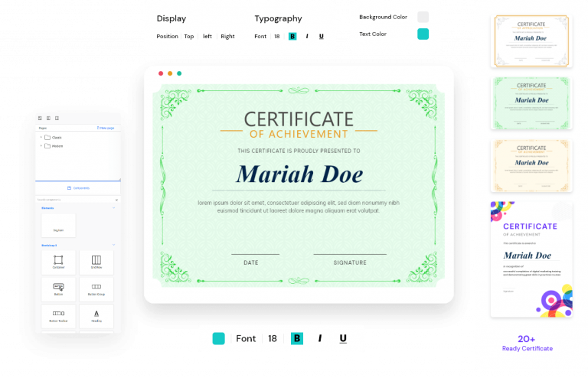Image resolution: width=588 pixels, height=378 pixels.
Task: Toggle bold in the Typography panel
Action: click(292, 36)
